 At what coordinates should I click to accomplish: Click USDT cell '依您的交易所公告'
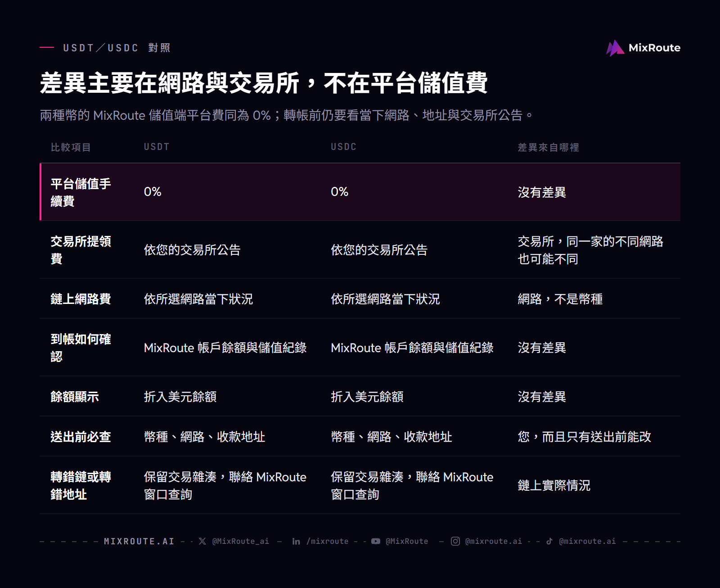pos(192,250)
